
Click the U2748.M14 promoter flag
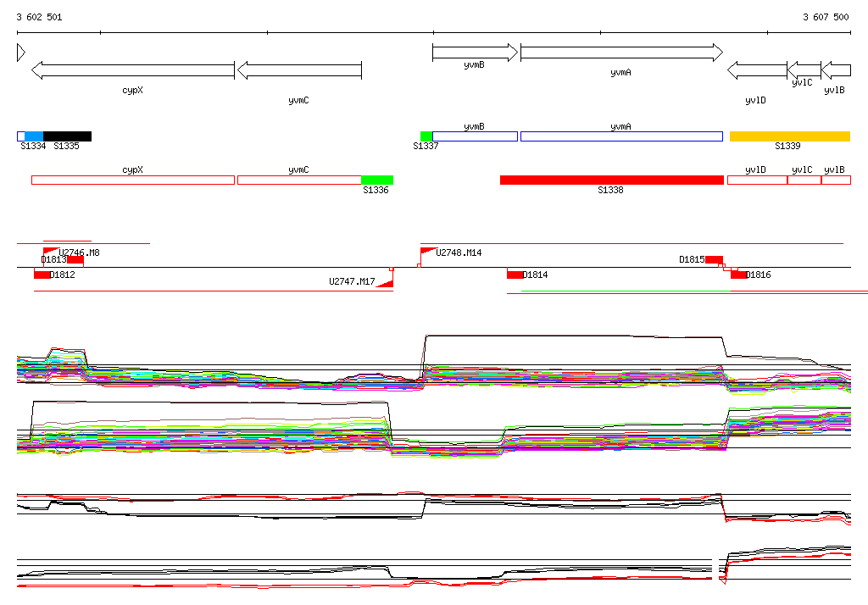click(x=427, y=252)
